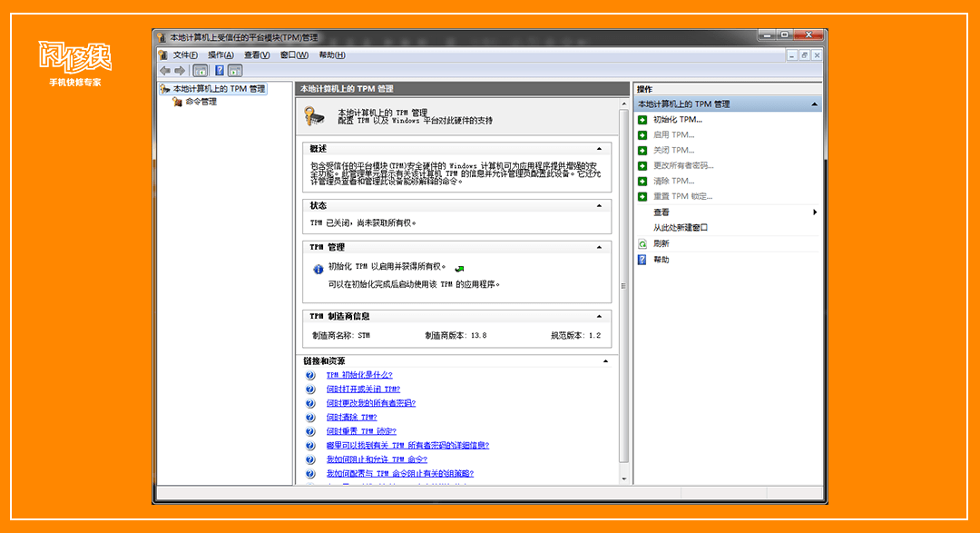Image resolution: width=980 pixels, height=533 pixels.
Task: Click the key and chip TPM header icon
Action: point(314,116)
